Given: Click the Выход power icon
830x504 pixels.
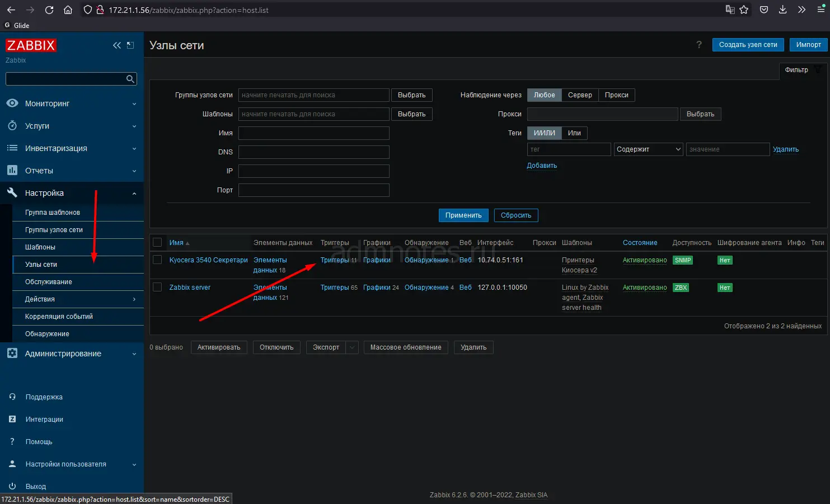Looking at the screenshot, I should [x=12, y=486].
